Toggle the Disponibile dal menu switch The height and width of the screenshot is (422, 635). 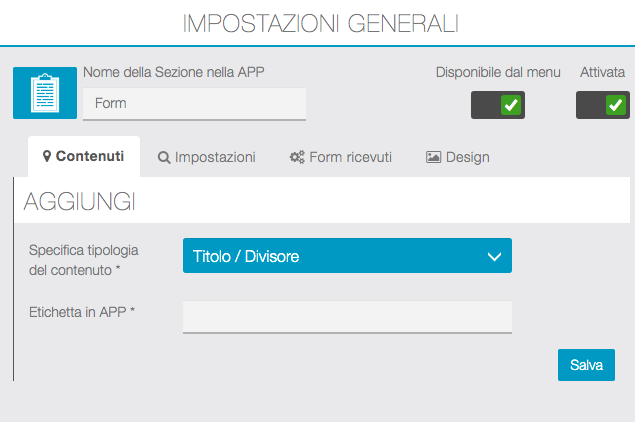[498, 105]
